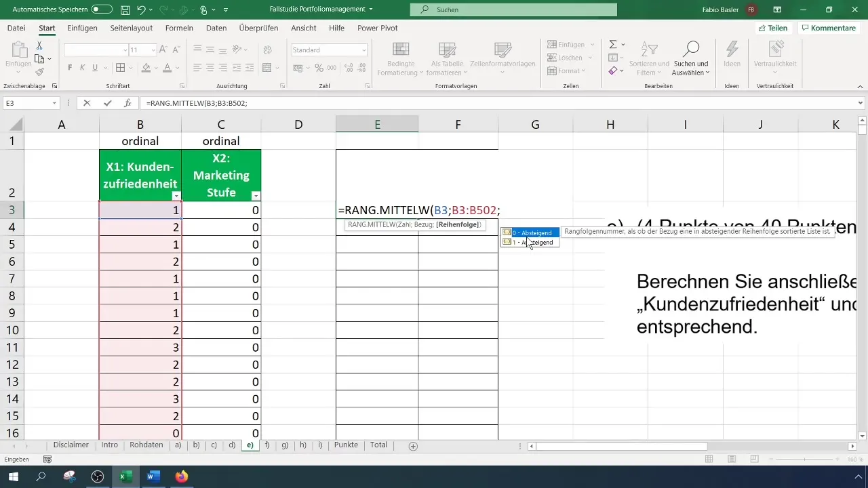The width and height of the screenshot is (868, 488).
Task: Switch to the Disclaimer sheet tab
Action: coord(71,445)
